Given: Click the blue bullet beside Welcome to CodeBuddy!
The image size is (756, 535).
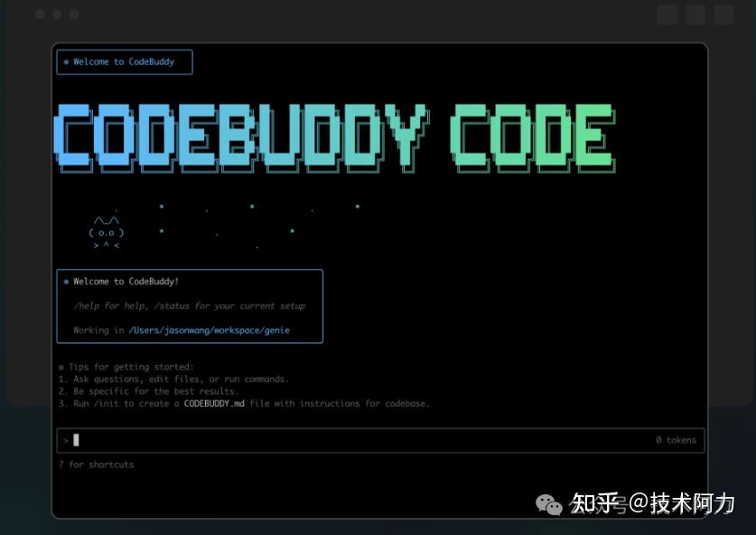Looking at the screenshot, I should (65, 281).
